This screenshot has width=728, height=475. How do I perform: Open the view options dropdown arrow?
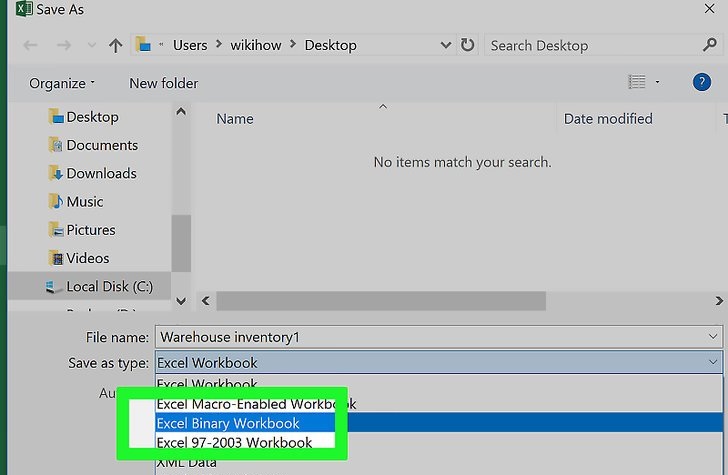tap(657, 82)
